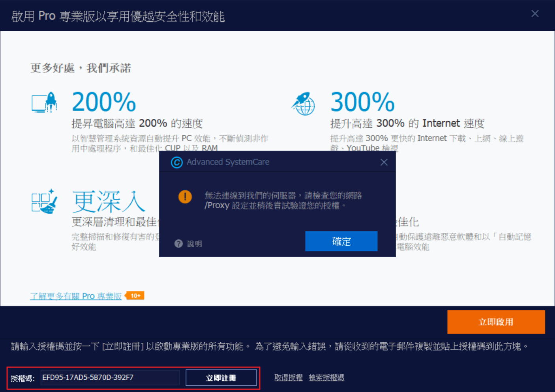Open the 取得授權 link
Image resolution: width=555 pixels, height=392 pixels.
click(x=289, y=377)
